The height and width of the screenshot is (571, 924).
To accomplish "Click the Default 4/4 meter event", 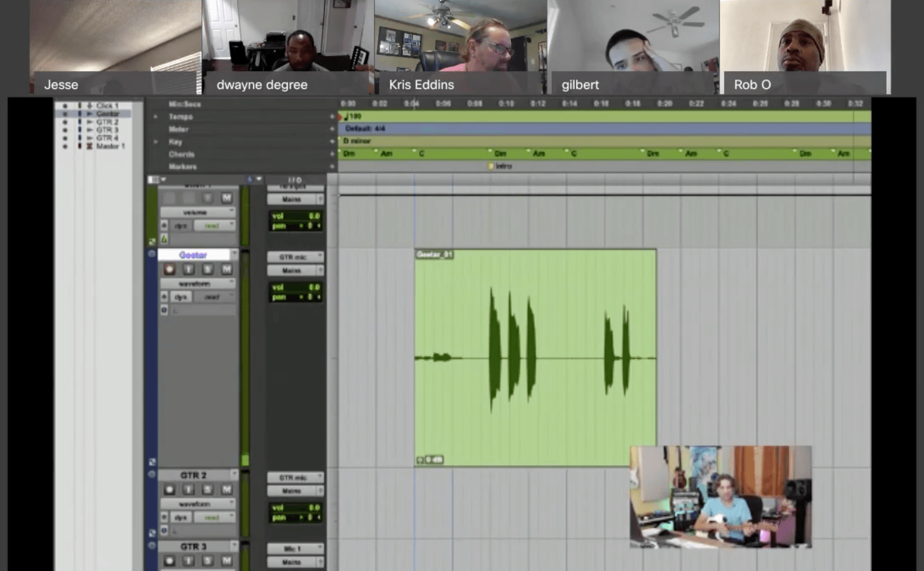I will click(365, 129).
